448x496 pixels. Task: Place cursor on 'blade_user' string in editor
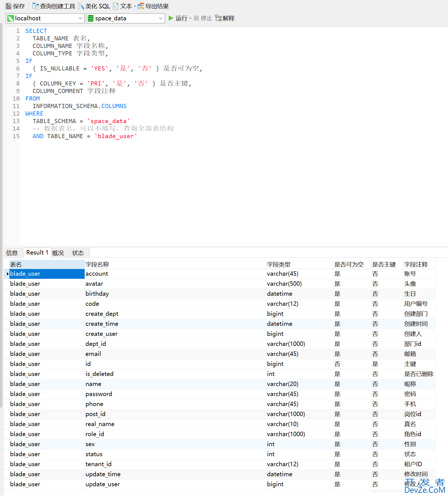coord(116,136)
